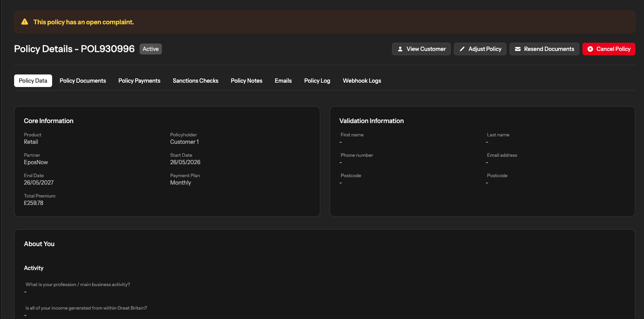Click the person icon on View Customer

point(400,49)
